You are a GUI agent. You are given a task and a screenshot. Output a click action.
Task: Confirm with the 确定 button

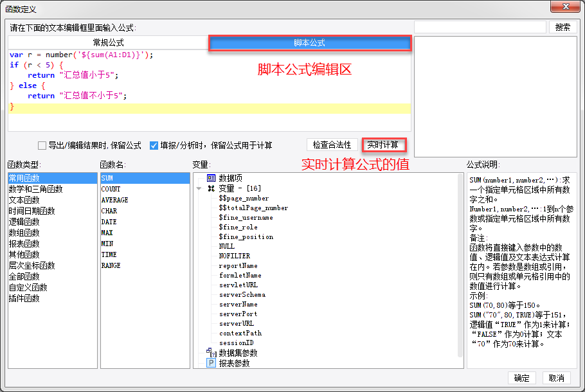(521, 378)
